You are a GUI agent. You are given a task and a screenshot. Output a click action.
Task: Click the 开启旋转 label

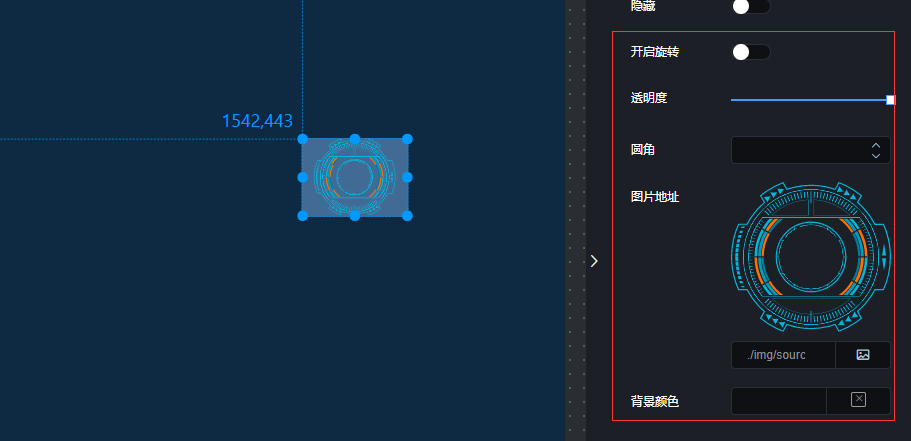click(x=655, y=52)
